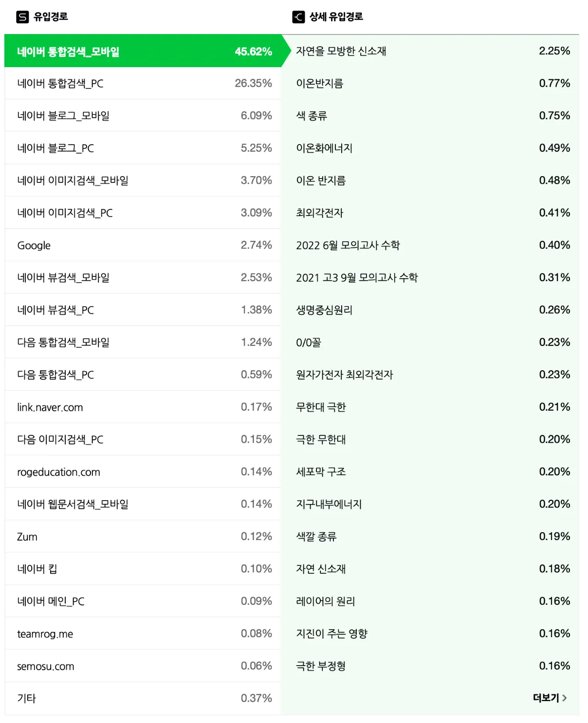The width and height of the screenshot is (588, 723).
Task: Select 네이버 통합검색_PC row
Action: [x=143, y=83]
